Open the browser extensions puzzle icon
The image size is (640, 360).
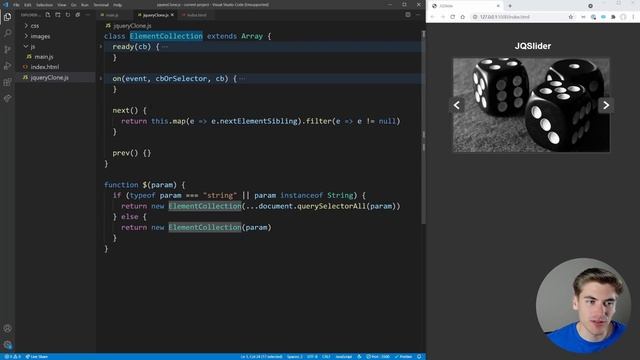pos(613,17)
